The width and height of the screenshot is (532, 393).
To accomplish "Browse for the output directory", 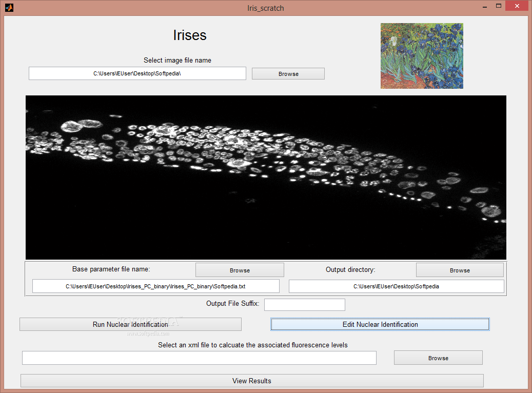I will [460, 270].
